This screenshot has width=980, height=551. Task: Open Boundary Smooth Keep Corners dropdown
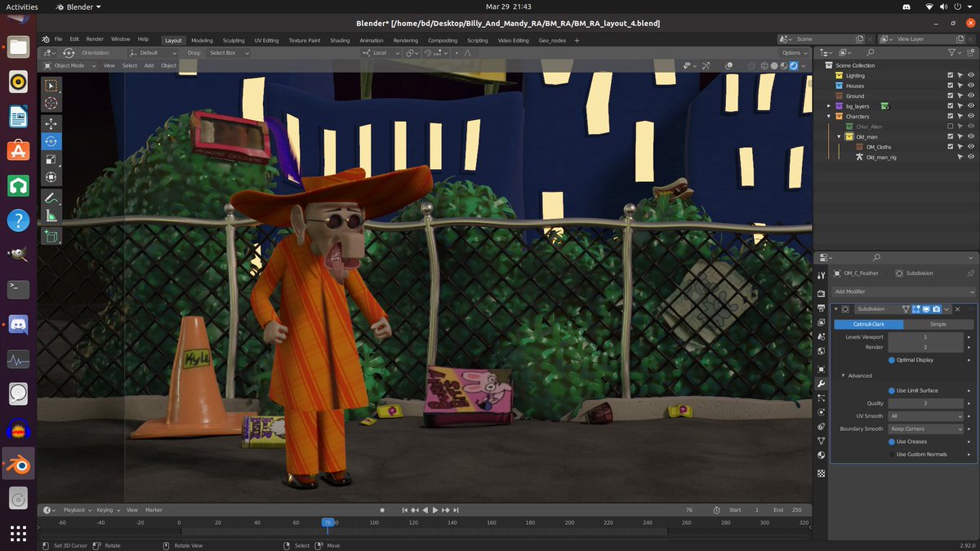coord(925,429)
